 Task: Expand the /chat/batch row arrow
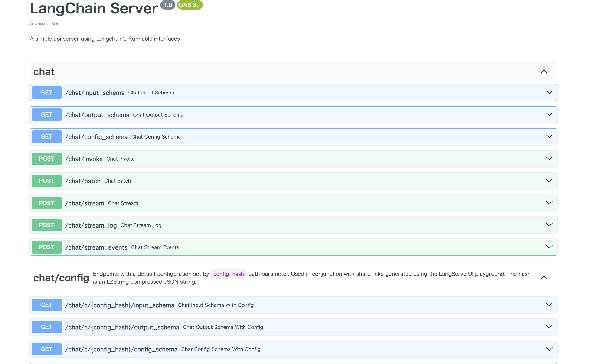tap(549, 181)
